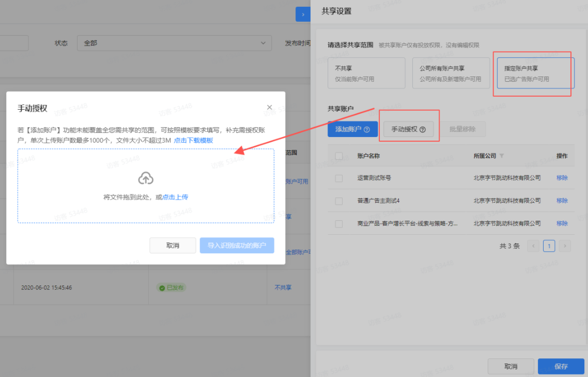The width and height of the screenshot is (588, 377).
Task: Click the previous page arrow in pagination
Action: click(533, 246)
